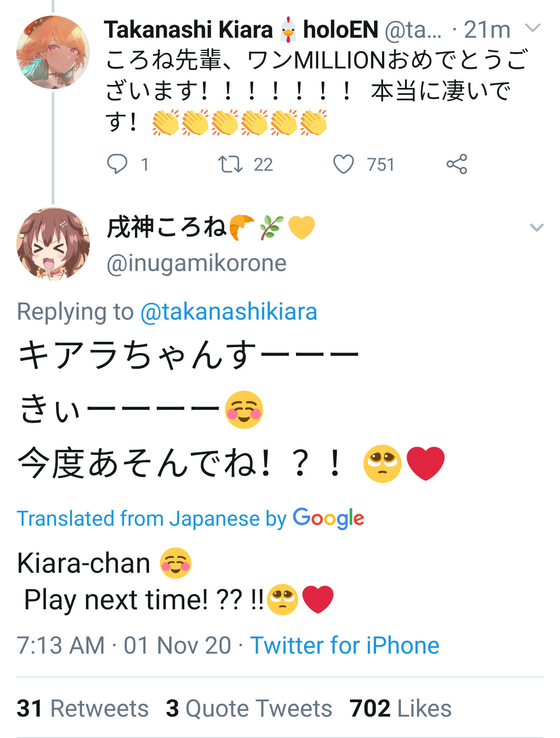Open Takanashi Kiara's profile picture
The width and height of the screenshot is (560, 738).
tap(53, 52)
